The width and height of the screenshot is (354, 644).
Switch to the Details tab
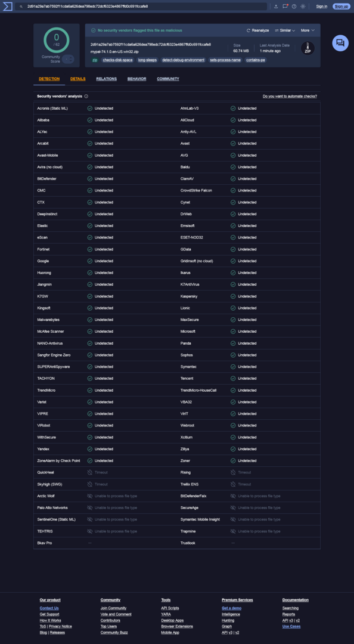tap(78, 79)
